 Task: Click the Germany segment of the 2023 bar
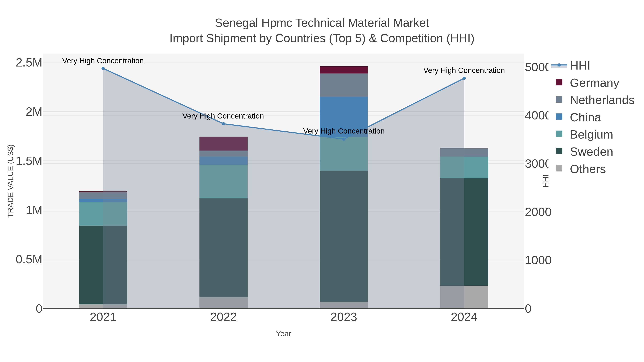344,70
